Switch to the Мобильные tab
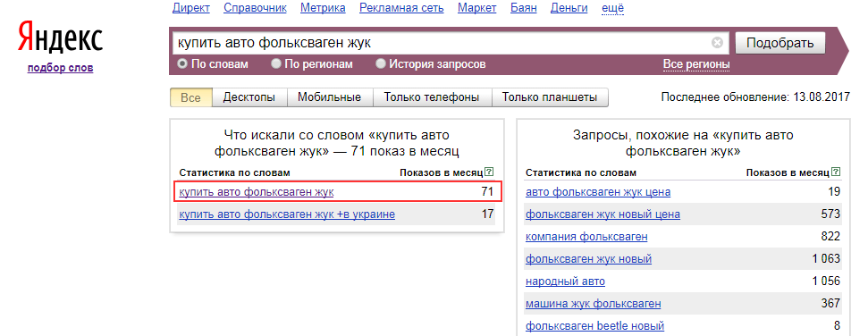The height and width of the screenshot is (336, 868). pos(329,97)
